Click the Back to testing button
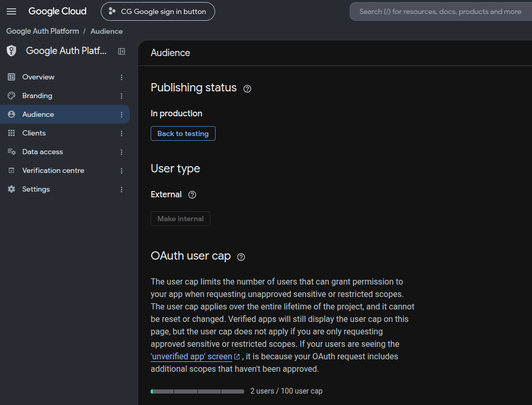The width and height of the screenshot is (532, 405). [x=183, y=133]
